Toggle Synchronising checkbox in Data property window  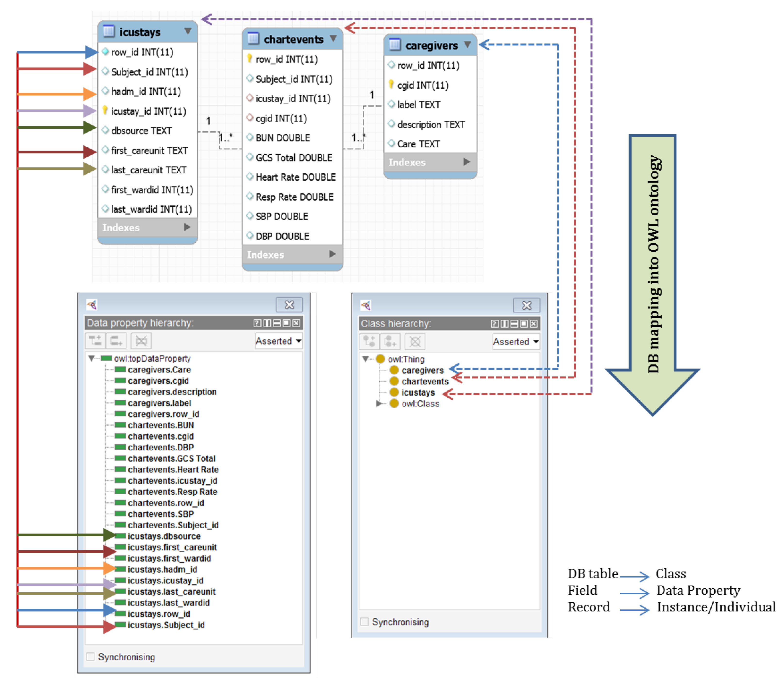coord(91,657)
